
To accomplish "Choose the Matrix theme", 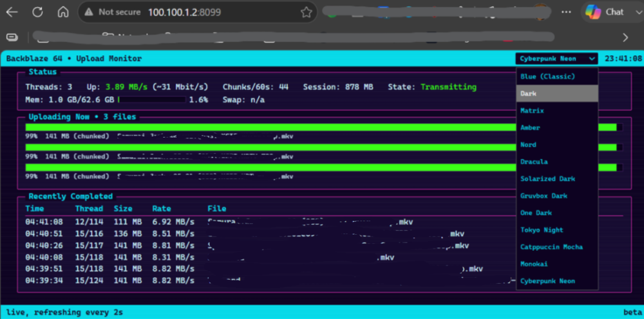I will 557,111.
